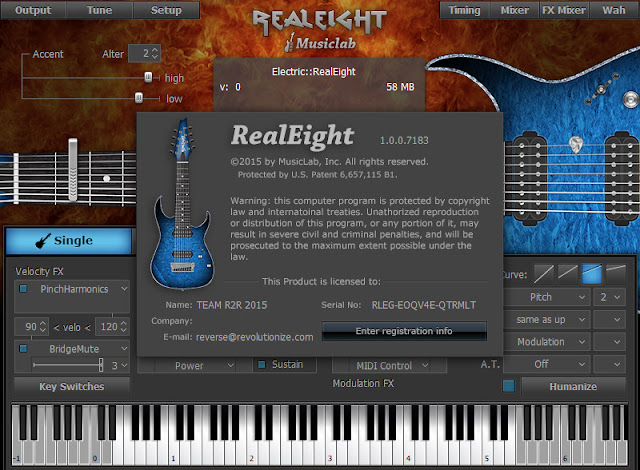Image resolution: width=640 pixels, height=470 pixels.
Task: Click the pickup selector switch on guitar
Action: pos(602,89)
